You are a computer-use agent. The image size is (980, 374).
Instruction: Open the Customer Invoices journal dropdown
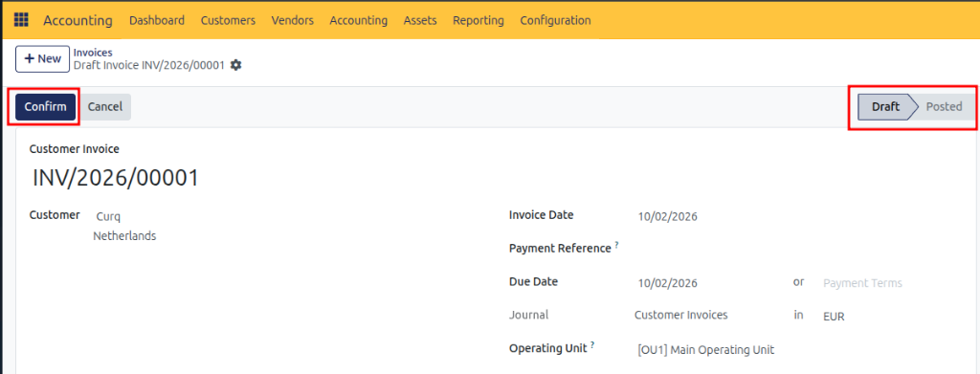[681, 316]
